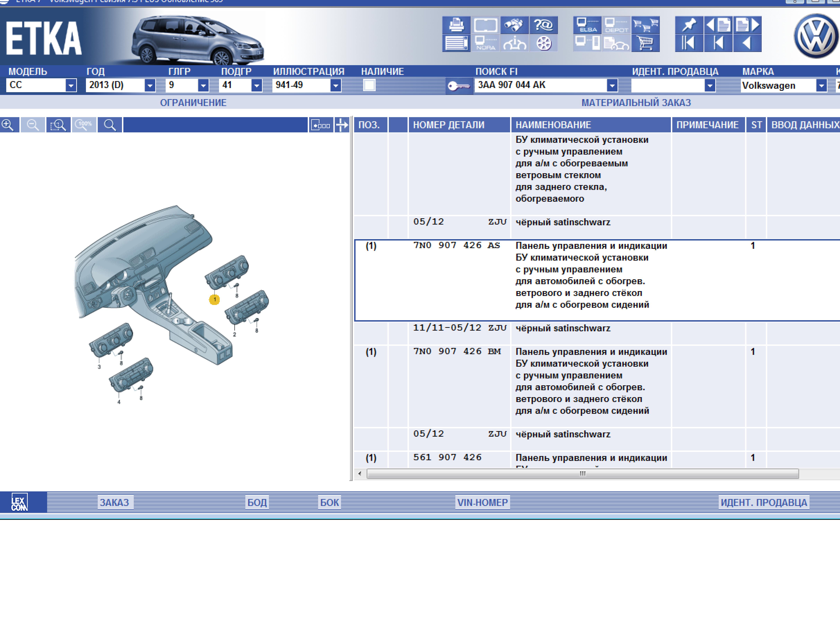Click the zoom-in magnifier above illustration

click(x=8, y=125)
